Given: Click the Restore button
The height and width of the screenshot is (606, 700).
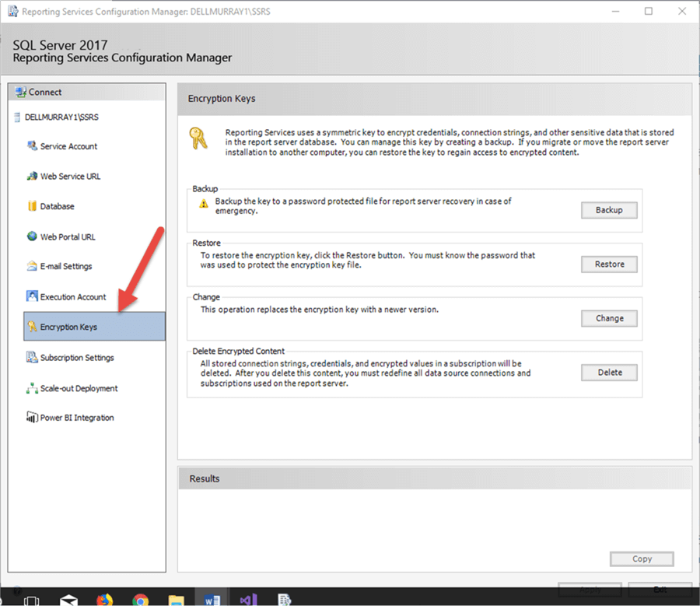Looking at the screenshot, I should click(x=609, y=264).
